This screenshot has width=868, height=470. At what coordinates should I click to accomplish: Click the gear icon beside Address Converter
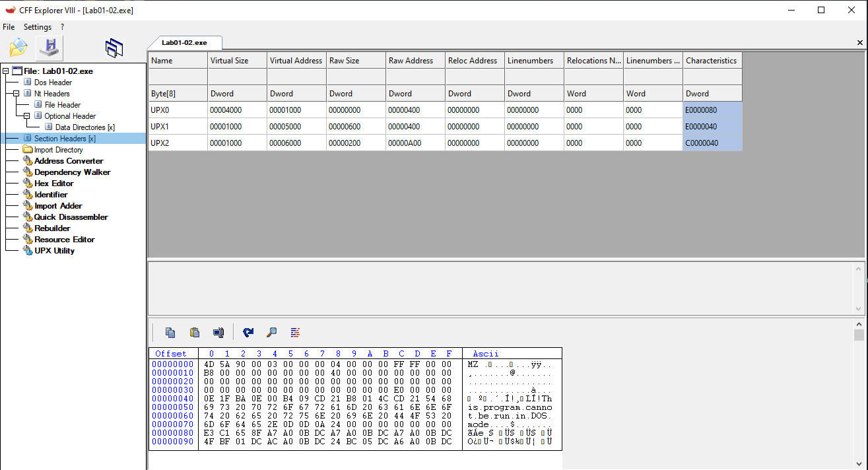28,161
